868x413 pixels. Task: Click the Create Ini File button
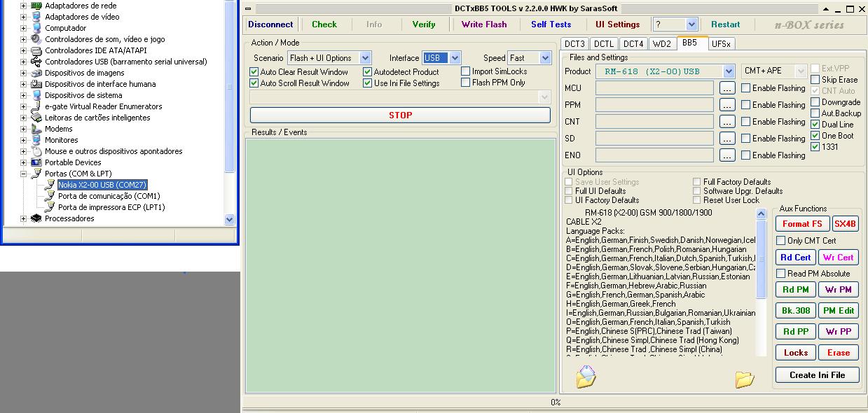click(817, 375)
